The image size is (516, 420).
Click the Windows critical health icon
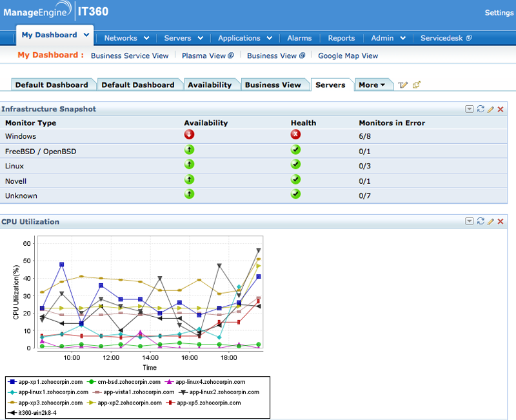pyautogui.click(x=295, y=135)
